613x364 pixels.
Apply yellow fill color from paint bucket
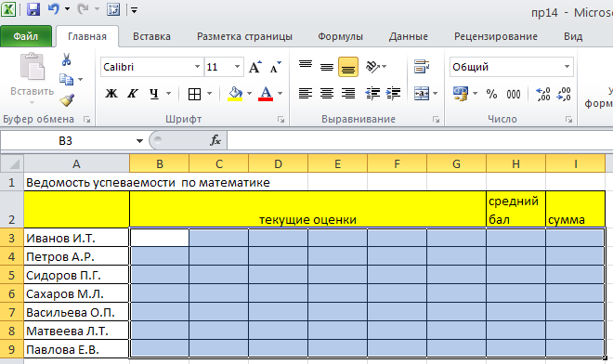click(235, 94)
